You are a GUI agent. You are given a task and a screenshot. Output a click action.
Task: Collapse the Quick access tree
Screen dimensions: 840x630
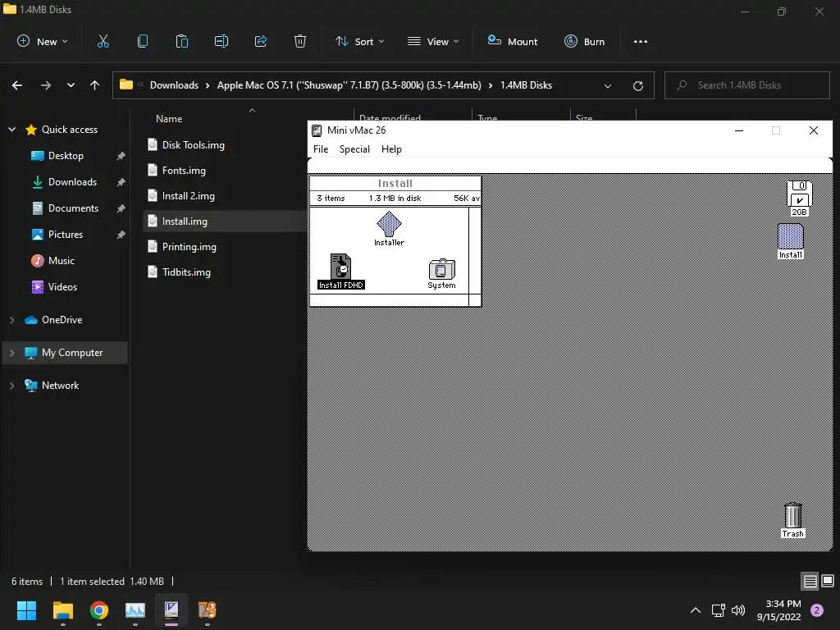[11, 130]
